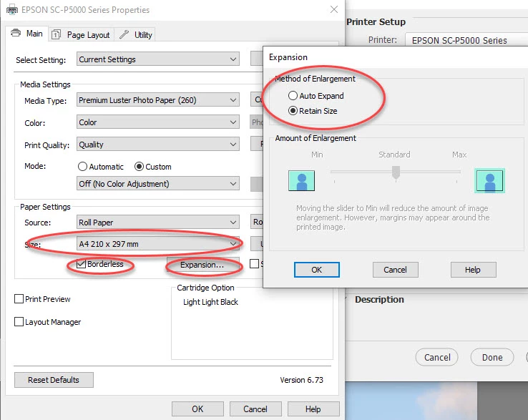Image resolution: width=528 pixels, height=420 pixels.
Task: Click the Max enlargement preview image
Action: click(x=489, y=180)
